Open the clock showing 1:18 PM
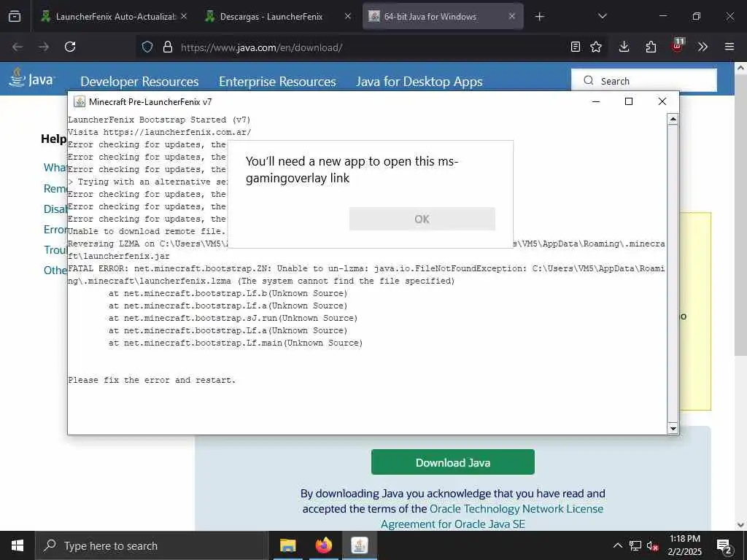Screen dimensions: 747x560 [x=684, y=545]
